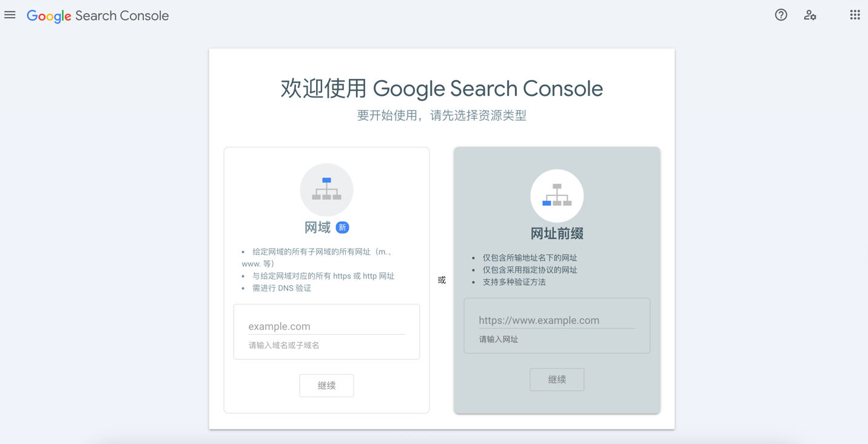Click the 请输入网址 helper text
Viewport: 868px width, 444px height.
point(498,340)
